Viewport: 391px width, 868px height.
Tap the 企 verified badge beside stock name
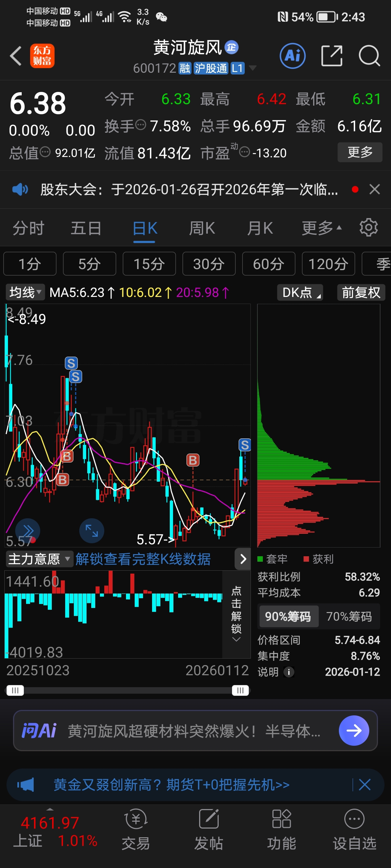(x=231, y=47)
